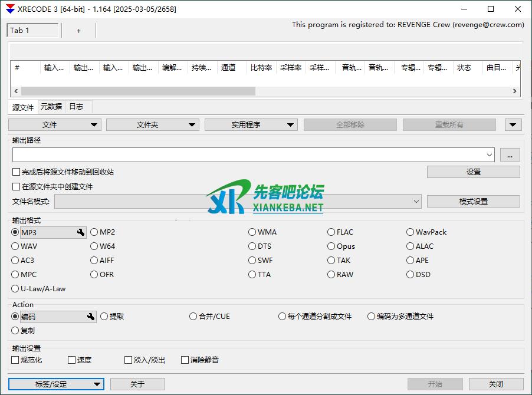
Task: Click the horizontal scrollbar of file list
Action: 138,91
